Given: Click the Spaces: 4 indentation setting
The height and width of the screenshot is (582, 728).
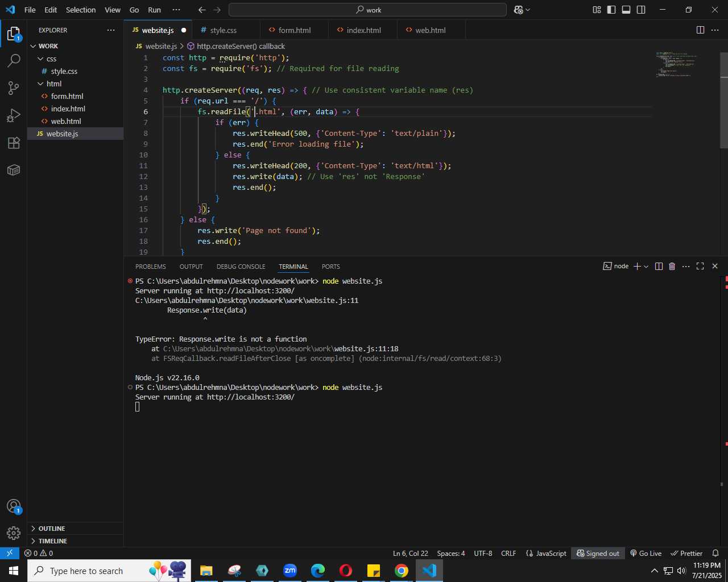Looking at the screenshot, I should coord(451,553).
